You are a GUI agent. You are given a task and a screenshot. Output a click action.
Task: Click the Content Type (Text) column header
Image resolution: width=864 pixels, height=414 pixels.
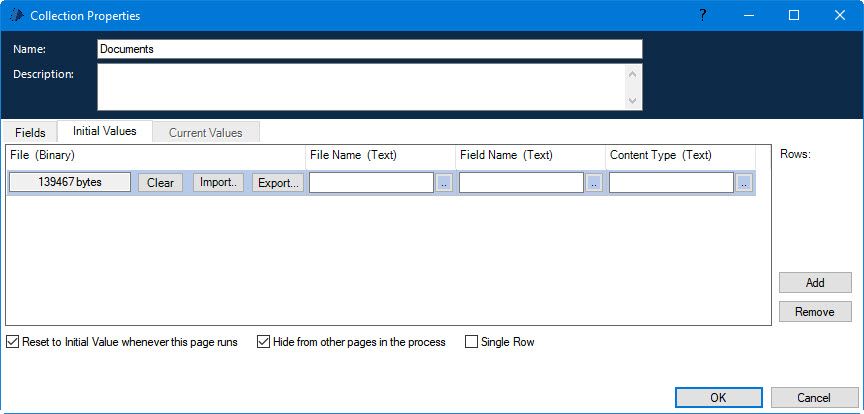[681, 156]
